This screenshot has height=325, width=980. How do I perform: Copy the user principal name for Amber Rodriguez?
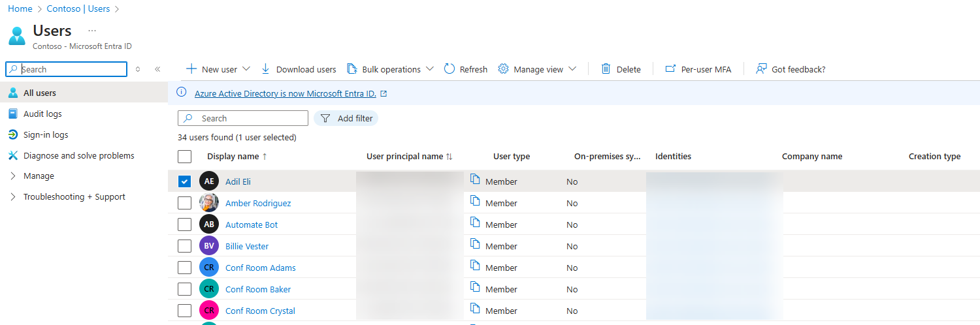click(x=476, y=201)
